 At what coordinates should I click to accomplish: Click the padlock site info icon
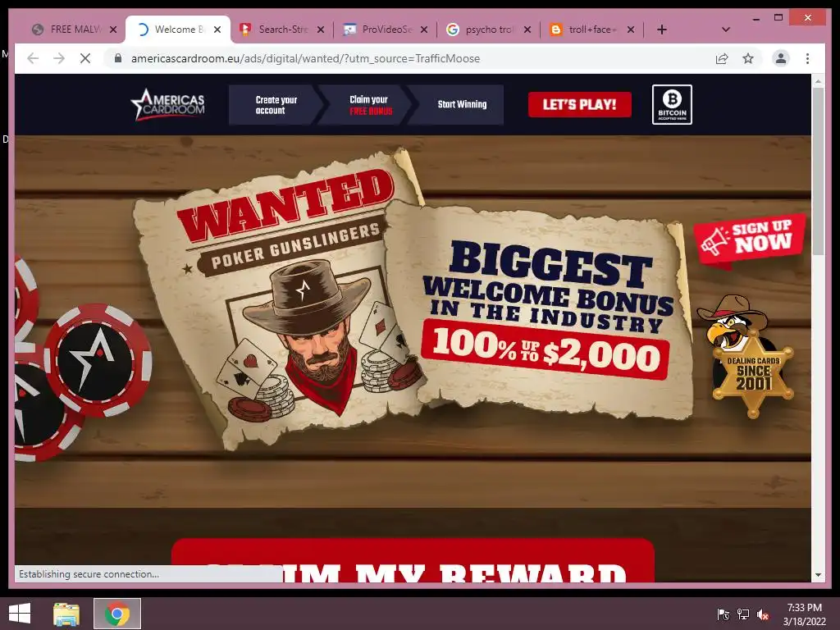(x=118, y=58)
